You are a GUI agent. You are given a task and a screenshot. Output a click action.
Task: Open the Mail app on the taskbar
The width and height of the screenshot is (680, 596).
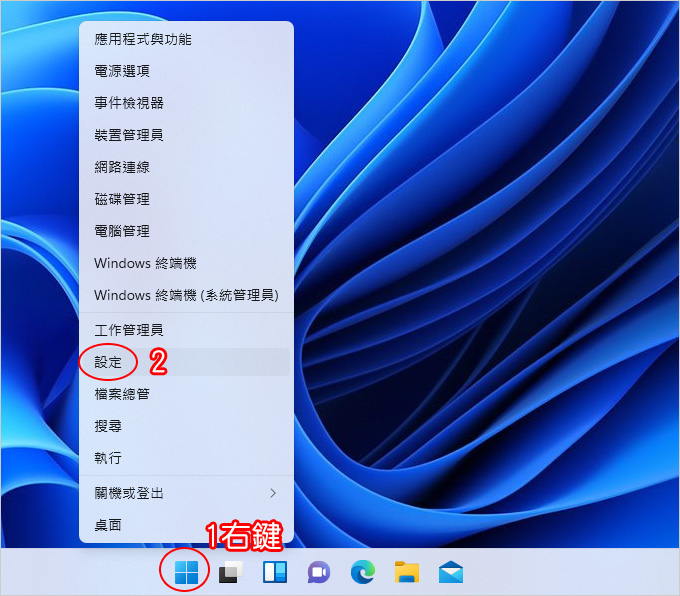coord(451,572)
